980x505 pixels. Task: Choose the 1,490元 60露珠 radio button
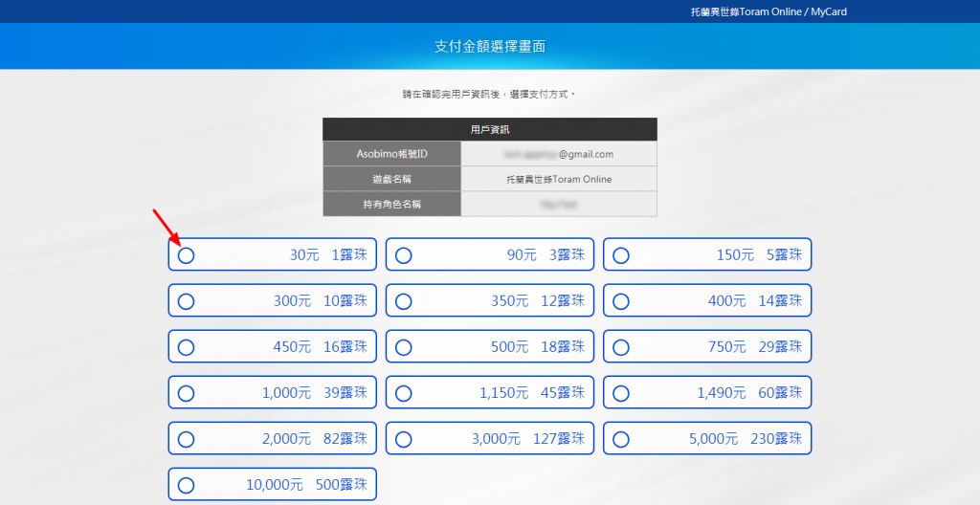pyautogui.click(x=620, y=393)
